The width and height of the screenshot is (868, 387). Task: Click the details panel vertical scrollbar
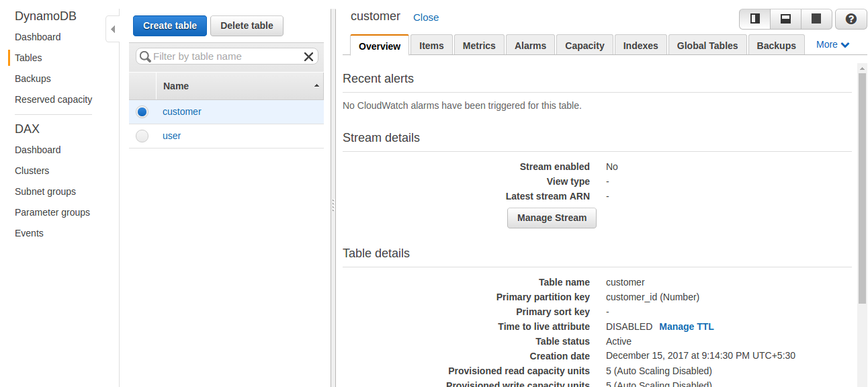(862, 188)
